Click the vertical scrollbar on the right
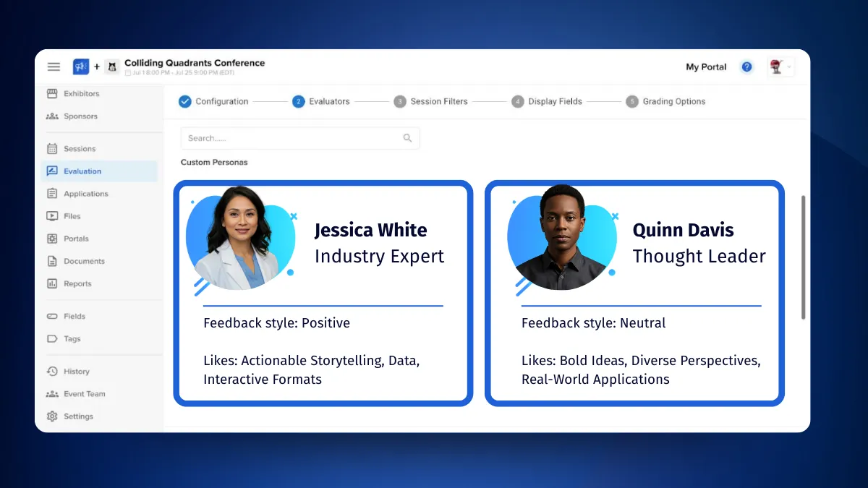Screen dimensions: 868x488 click(x=803, y=257)
